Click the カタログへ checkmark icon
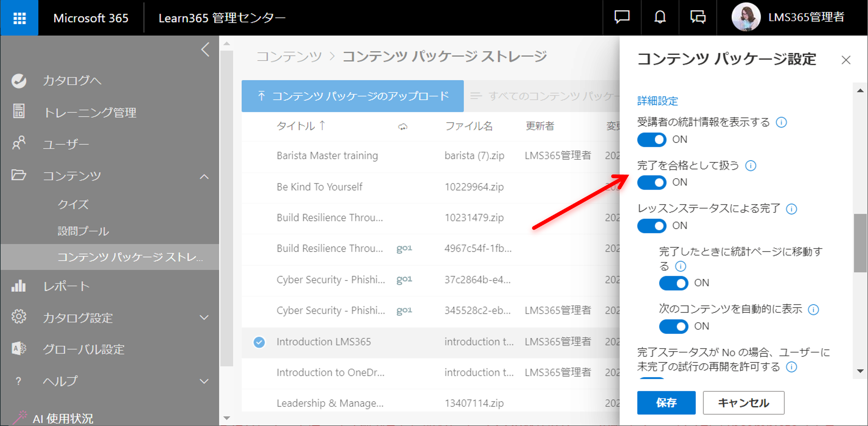 point(19,81)
